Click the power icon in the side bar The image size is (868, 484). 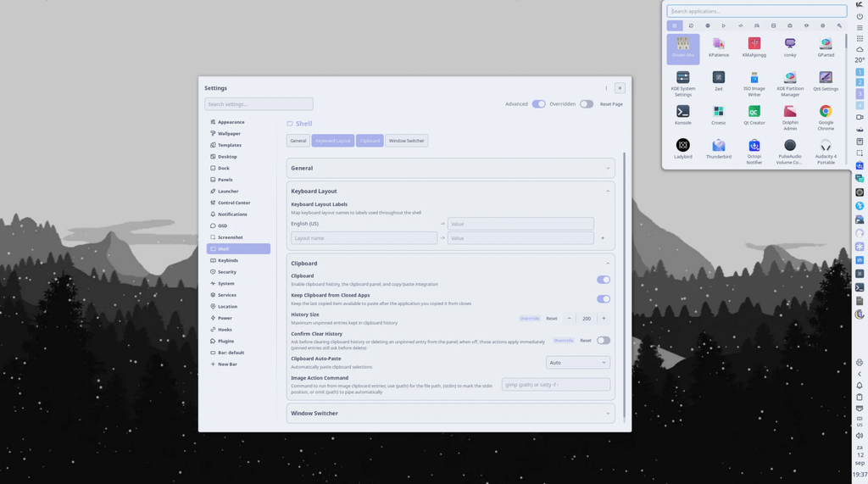point(860,16)
